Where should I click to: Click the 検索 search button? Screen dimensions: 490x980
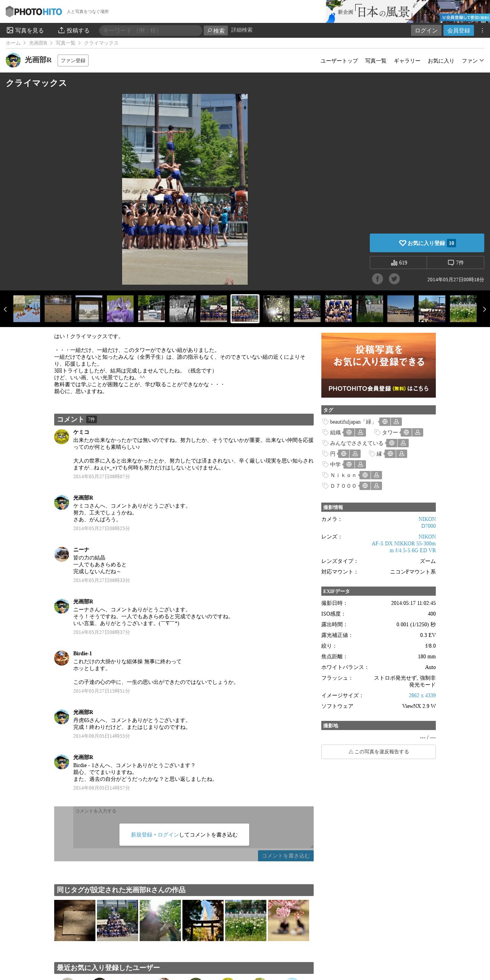(x=216, y=31)
